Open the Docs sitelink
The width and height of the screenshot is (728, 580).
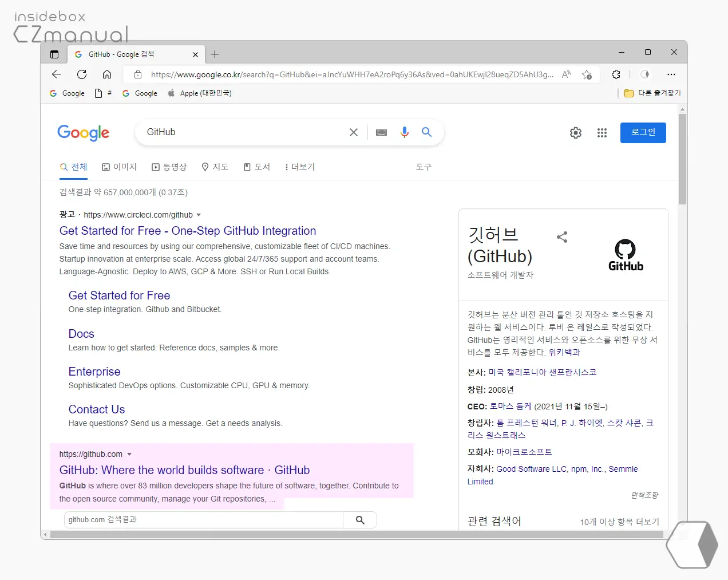81,334
